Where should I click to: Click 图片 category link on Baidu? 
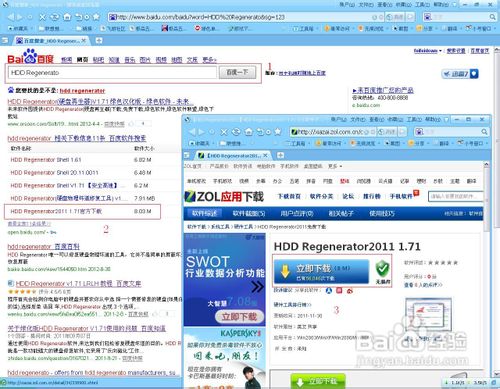145,60
